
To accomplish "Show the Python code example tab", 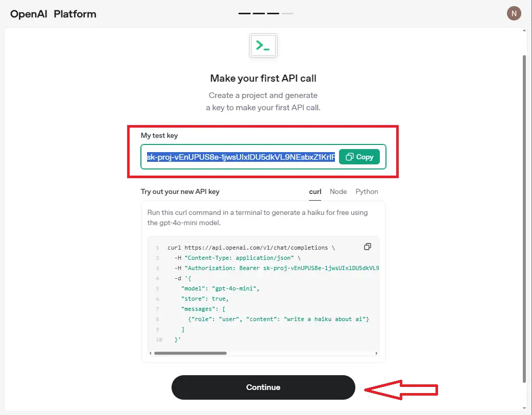I will click(x=367, y=191).
